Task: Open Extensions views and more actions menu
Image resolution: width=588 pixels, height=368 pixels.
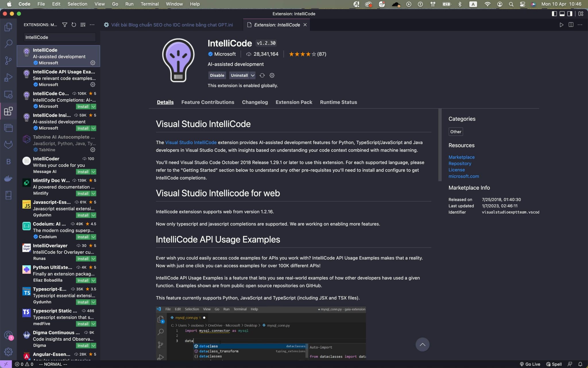Action: (x=92, y=25)
